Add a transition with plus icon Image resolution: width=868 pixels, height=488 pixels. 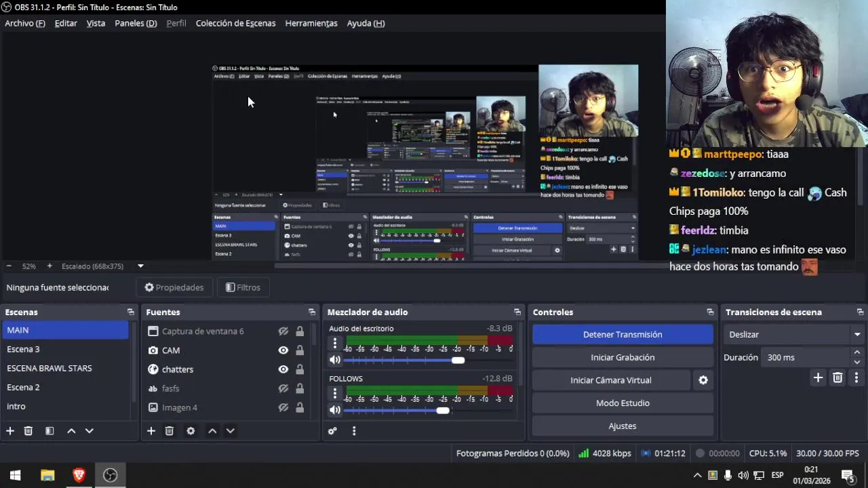pos(818,378)
